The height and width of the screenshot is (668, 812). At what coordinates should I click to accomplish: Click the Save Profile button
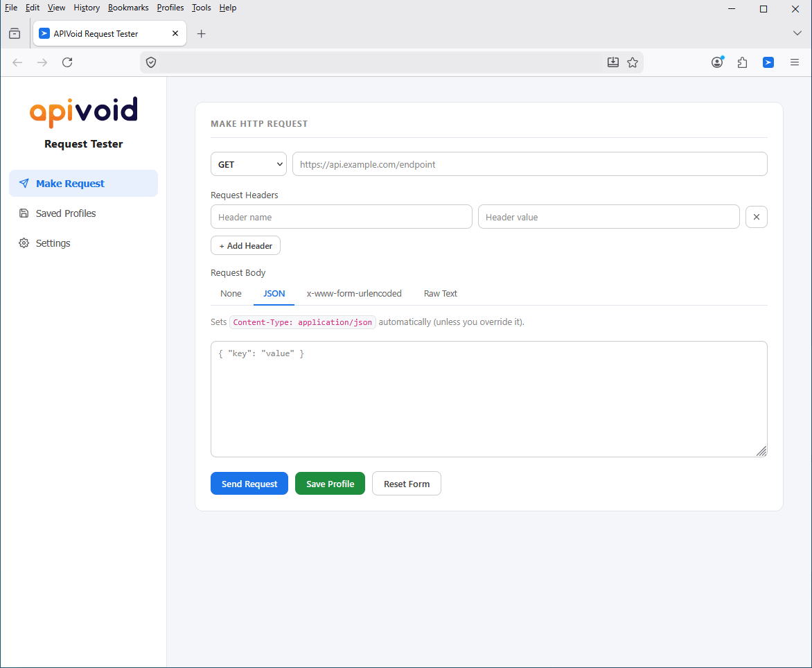click(x=330, y=484)
